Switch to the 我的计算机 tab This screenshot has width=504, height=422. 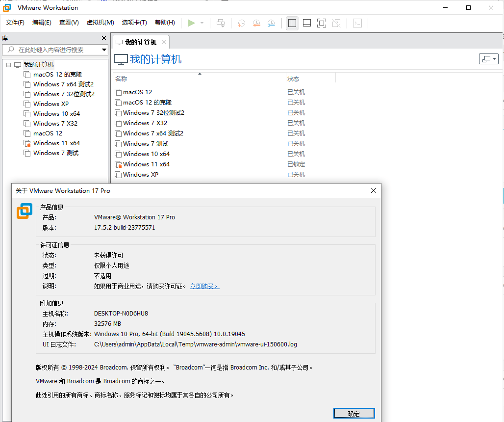pyautogui.click(x=141, y=43)
